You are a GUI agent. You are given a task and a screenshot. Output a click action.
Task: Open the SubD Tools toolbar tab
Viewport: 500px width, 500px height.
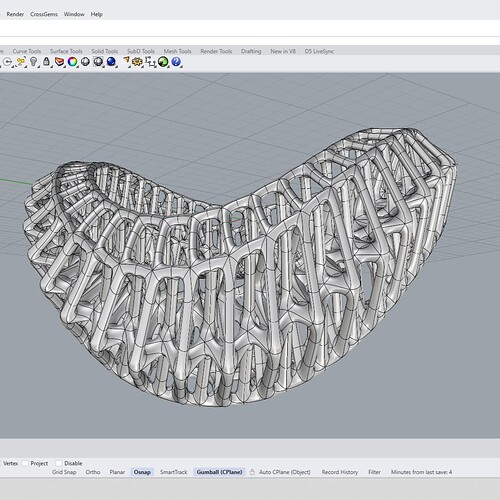click(141, 51)
